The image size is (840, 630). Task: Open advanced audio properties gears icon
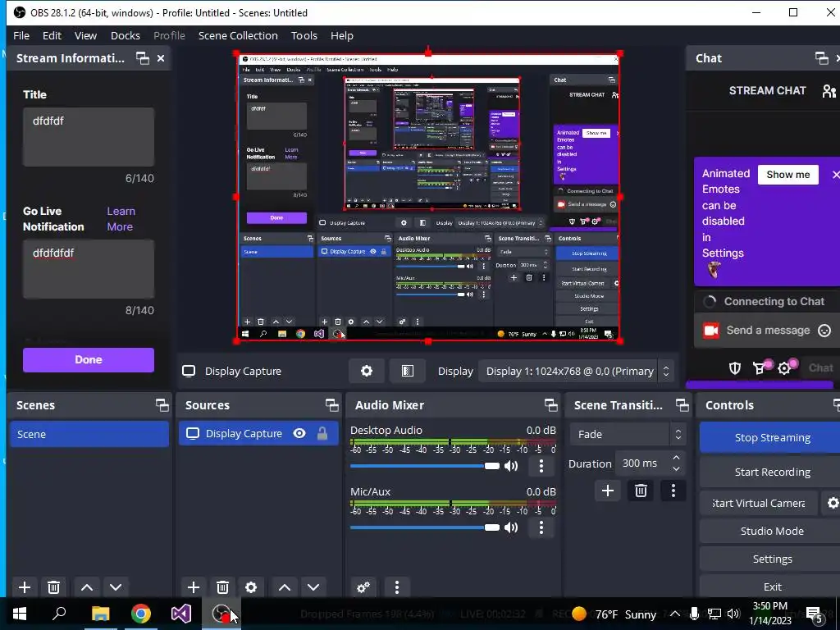(x=363, y=587)
